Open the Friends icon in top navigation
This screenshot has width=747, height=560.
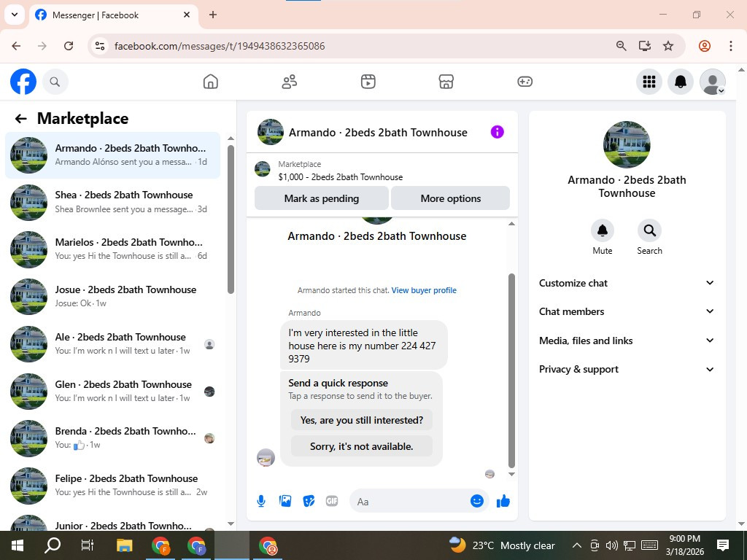tap(289, 82)
